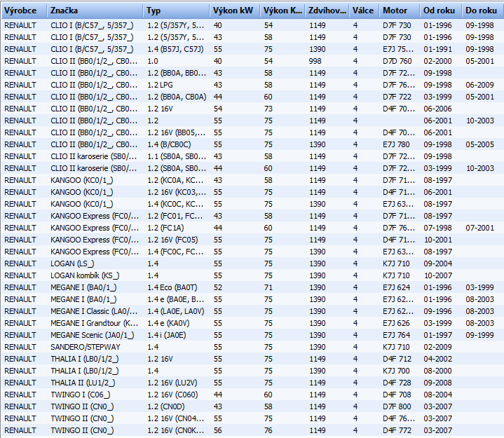Click the 52 kW power cell
The width and height of the screenshot is (504, 438).
pyautogui.click(x=218, y=287)
